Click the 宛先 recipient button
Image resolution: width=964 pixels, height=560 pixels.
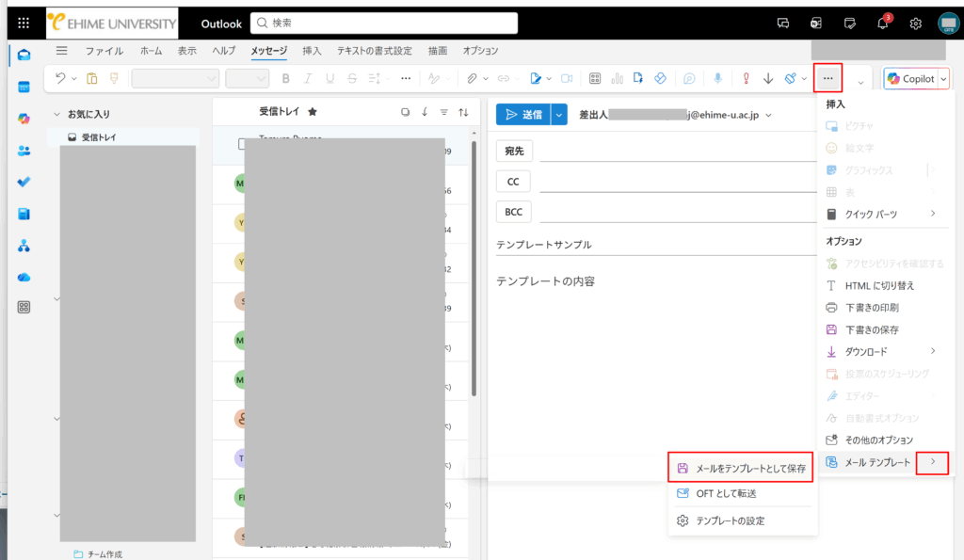click(x=513, y=151)
